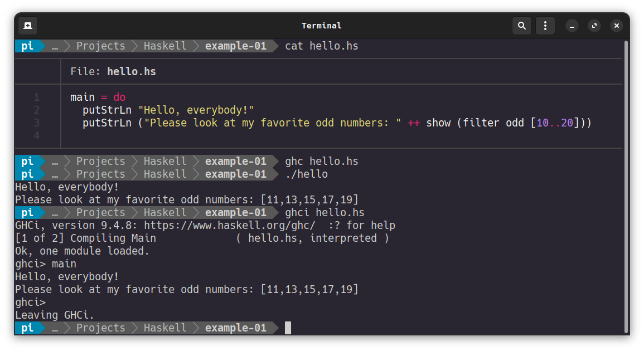Open the terminal search
Screen dimensions: 644x351
click(521, 26)
